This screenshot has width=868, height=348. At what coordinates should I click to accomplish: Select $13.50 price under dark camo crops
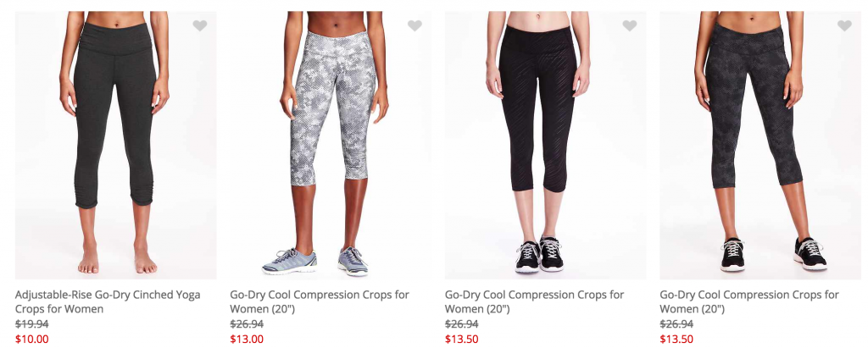pos(676,340)
